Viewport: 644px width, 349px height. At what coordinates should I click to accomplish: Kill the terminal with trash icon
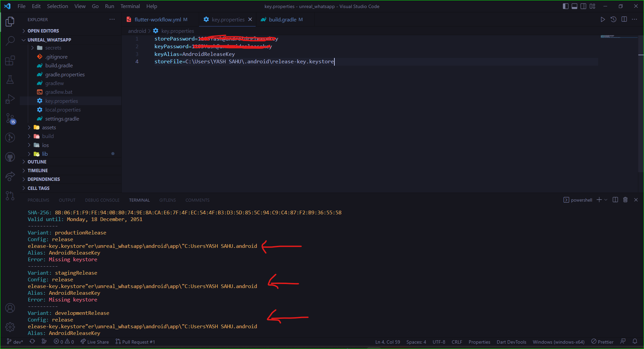[625, 200]
